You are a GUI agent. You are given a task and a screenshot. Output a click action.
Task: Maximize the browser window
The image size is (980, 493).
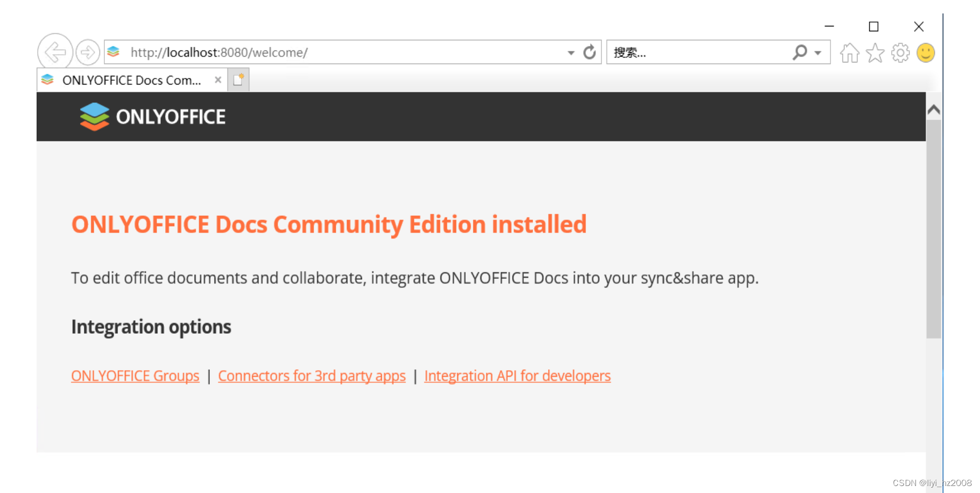pos(874,26)
